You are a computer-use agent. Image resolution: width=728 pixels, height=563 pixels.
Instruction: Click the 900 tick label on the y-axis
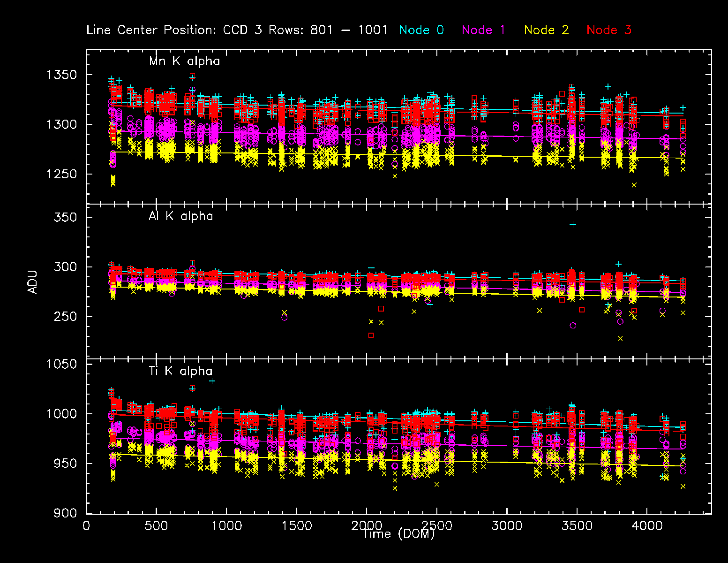[65, 513]
